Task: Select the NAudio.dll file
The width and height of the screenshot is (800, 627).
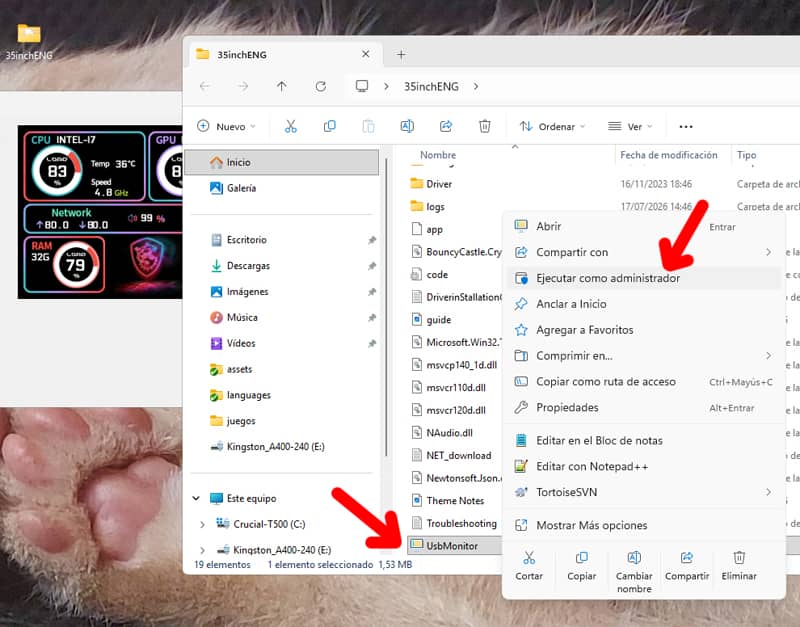Action: pos(442,433)
